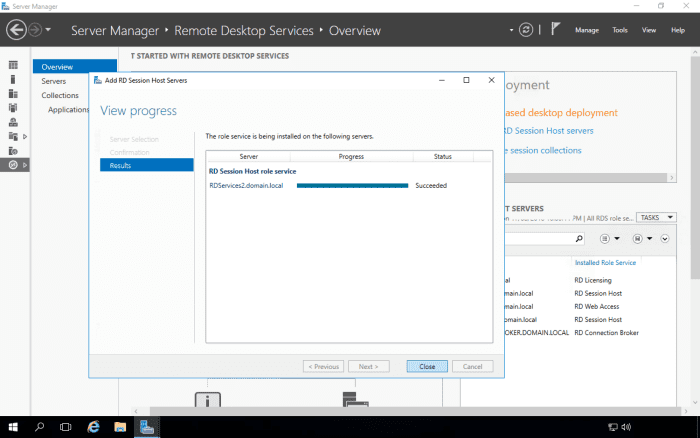Open the Manage menu
700x438 pixels.
587,30
